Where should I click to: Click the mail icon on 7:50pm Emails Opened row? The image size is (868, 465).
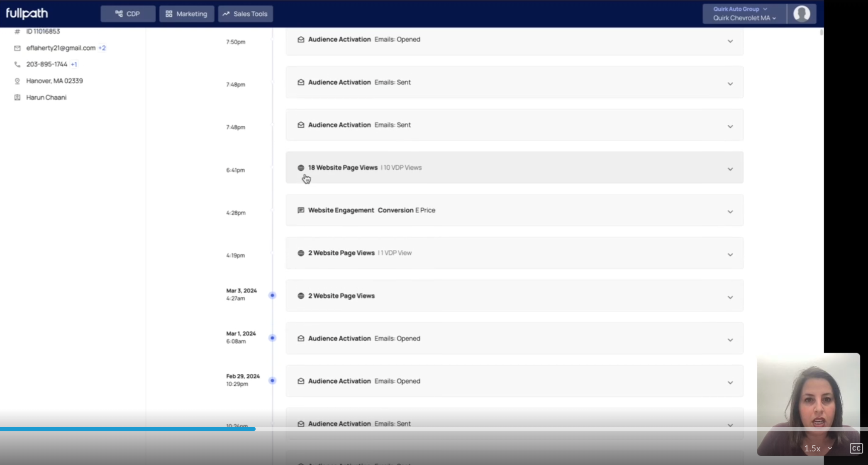click(x=301, y=39)
